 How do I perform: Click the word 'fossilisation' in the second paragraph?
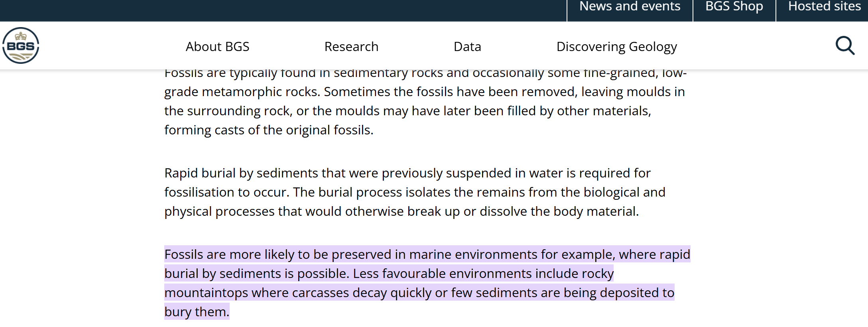[199, 192]
